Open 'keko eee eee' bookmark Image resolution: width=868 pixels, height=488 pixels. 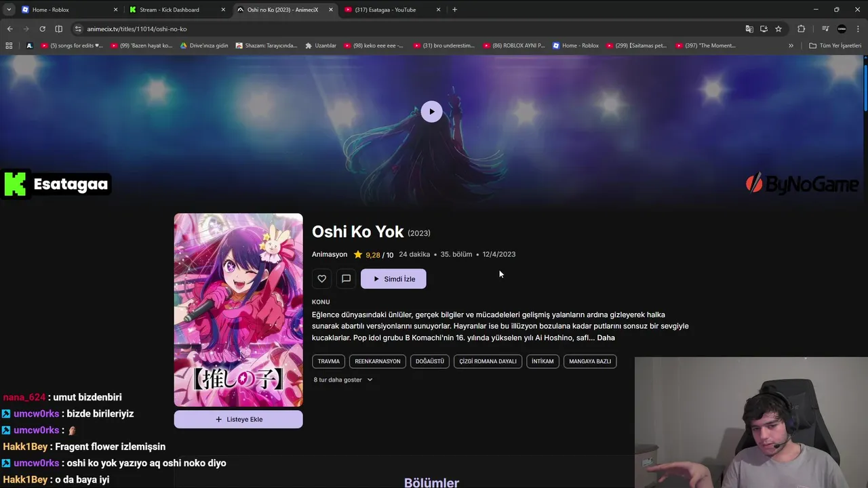(374, 45)
